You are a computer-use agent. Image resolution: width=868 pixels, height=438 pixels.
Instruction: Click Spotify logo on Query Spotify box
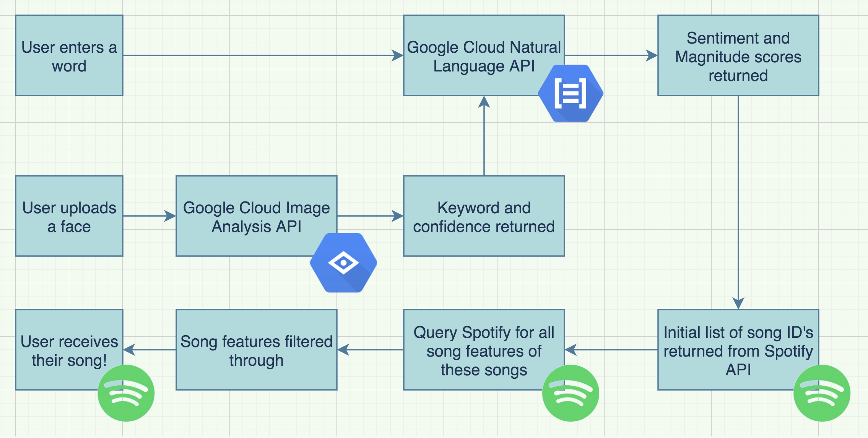[x=571, y=393]
